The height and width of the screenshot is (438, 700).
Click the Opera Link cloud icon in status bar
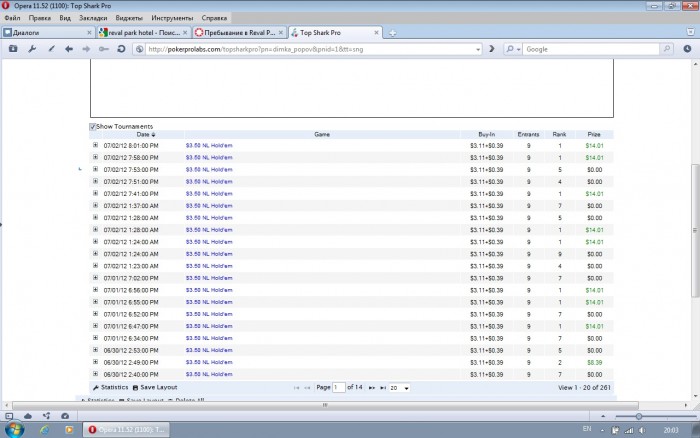pyautogui.click(x=28, y=416)
